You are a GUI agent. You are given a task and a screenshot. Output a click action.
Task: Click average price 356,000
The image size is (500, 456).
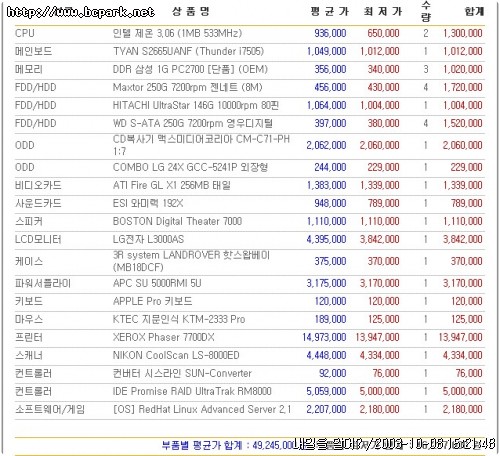click(330, 69)
